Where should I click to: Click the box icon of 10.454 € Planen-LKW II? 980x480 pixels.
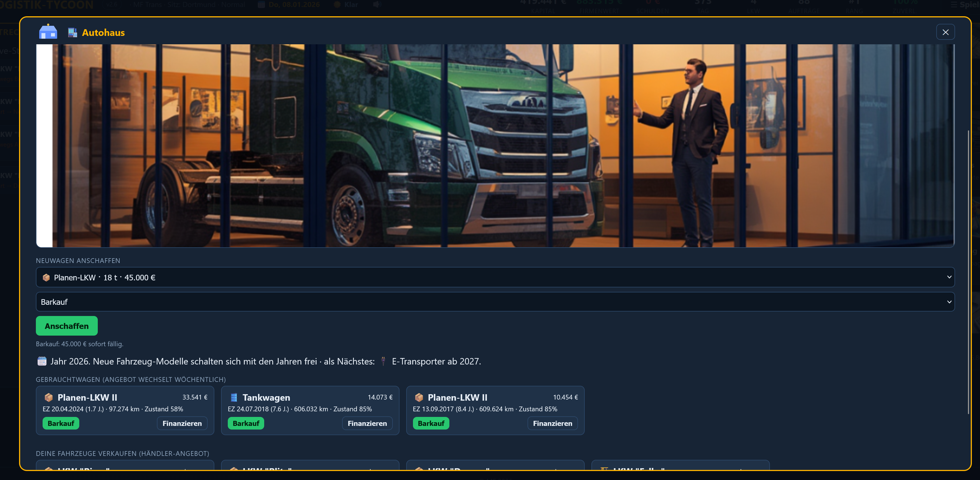click(419, 397)
